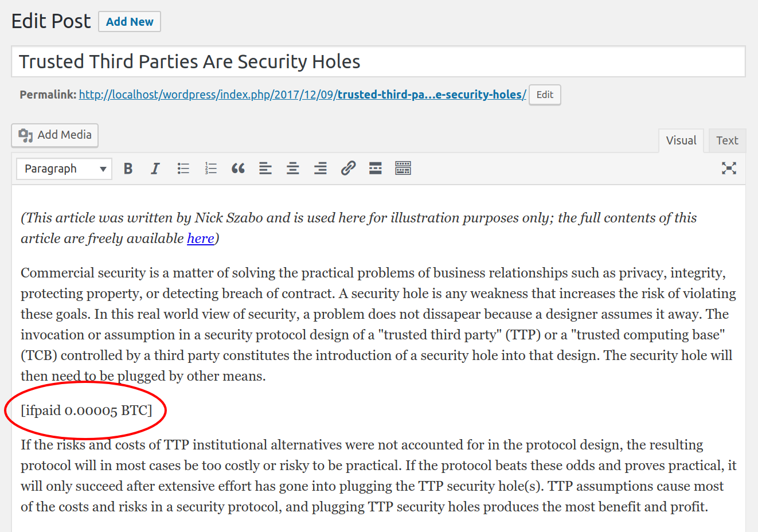Align text right

[x=321, y=169]
